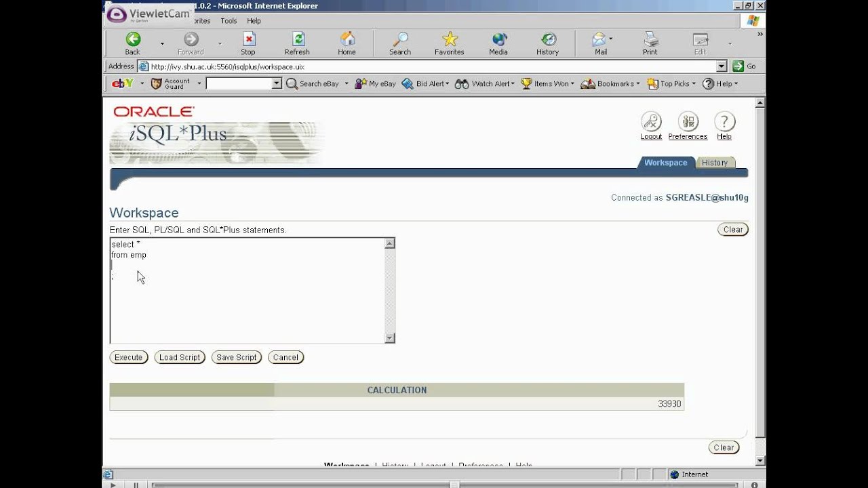The width and height of the screenshot is (868, 488).
Task: Click the SGREASLE@shu10g connection text
Action: click(x=707, y=198)
